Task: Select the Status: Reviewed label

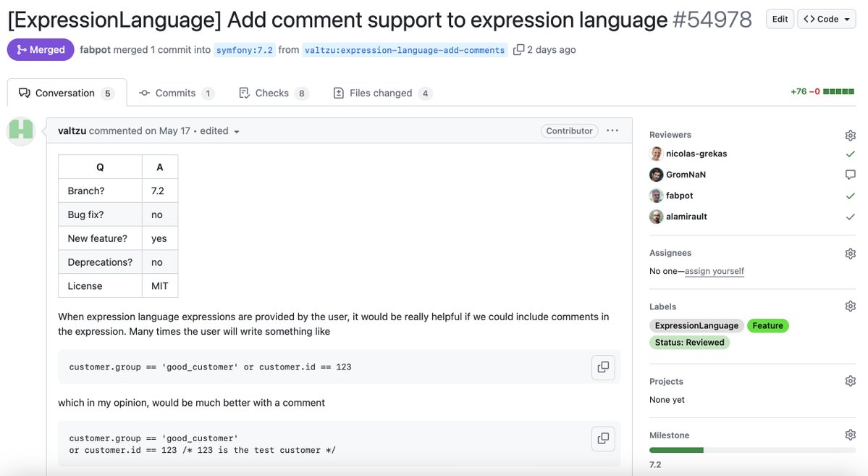Action: (x=689, y=343)
